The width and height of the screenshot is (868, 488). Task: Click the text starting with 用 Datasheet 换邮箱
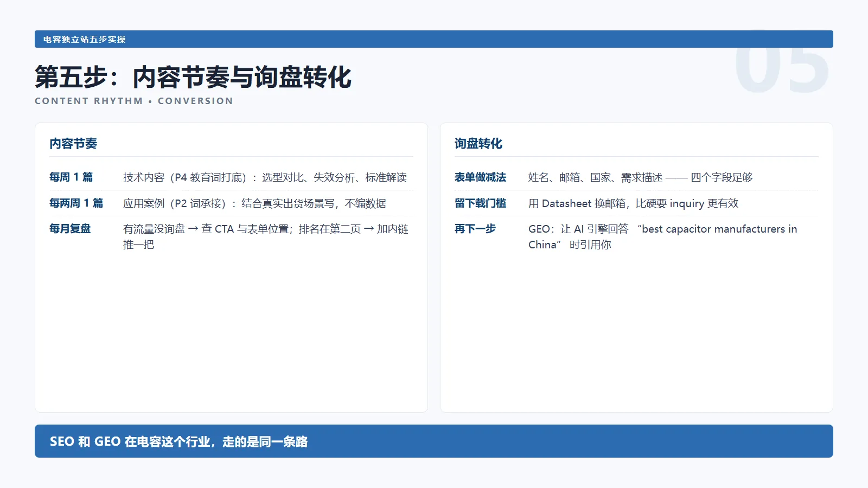click(x=634, y=203)
